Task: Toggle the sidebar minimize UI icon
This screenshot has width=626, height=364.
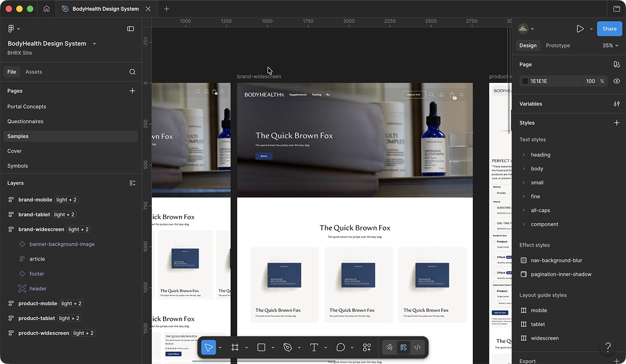Action: tap(131, 29)
